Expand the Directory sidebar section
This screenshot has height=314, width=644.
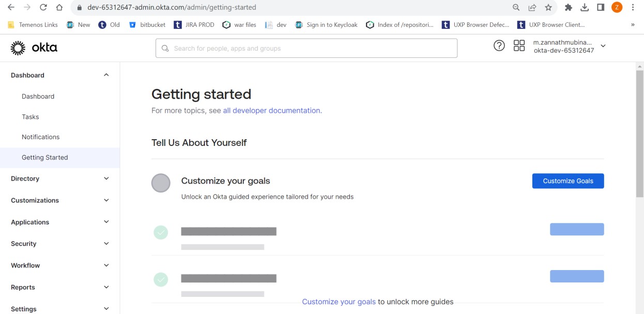click(x=59, y=178)
